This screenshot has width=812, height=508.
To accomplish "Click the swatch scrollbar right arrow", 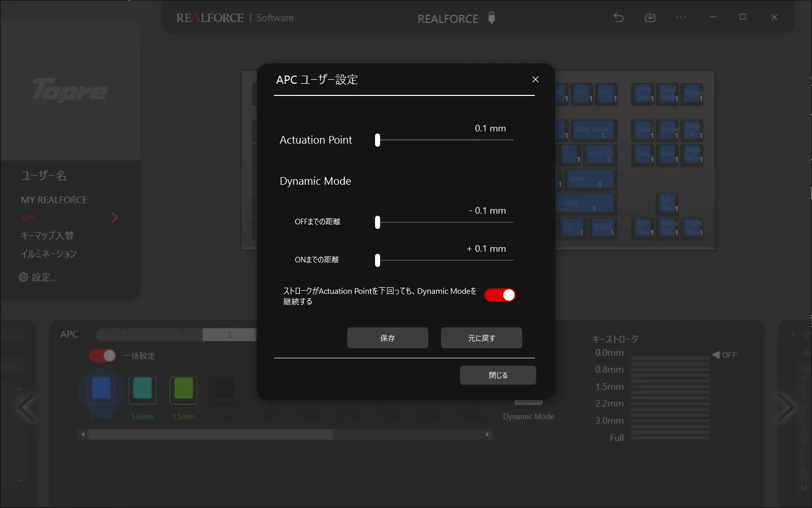I will pyautogui.click(x=487, y=434).
